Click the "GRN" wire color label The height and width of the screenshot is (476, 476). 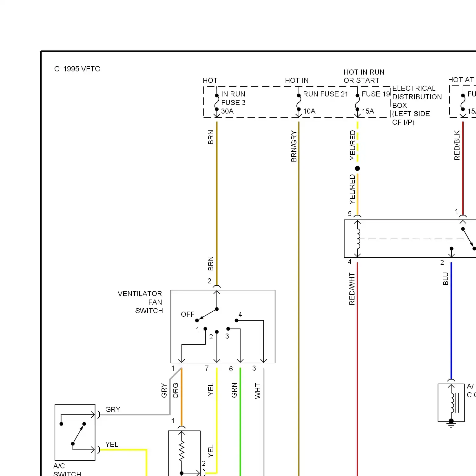pyautogui.click(x=234, y=390)
